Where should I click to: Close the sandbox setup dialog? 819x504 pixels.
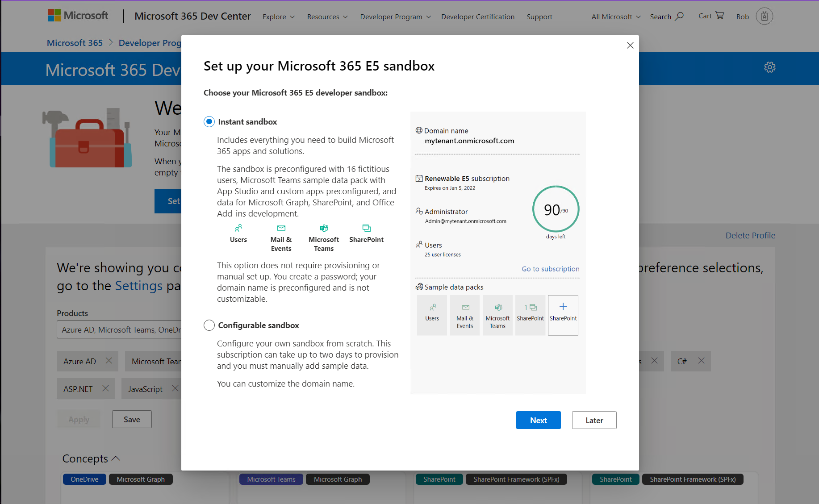[630, 46]
